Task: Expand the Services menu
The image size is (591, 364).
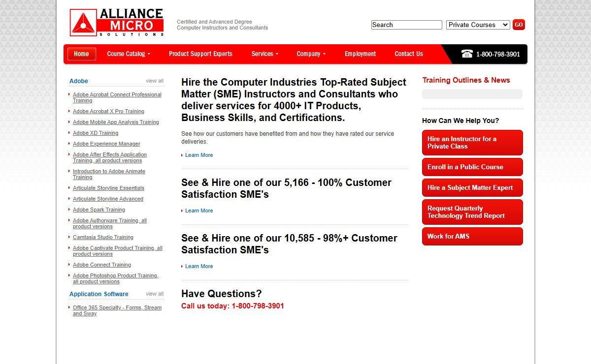Action: (265, 54)
